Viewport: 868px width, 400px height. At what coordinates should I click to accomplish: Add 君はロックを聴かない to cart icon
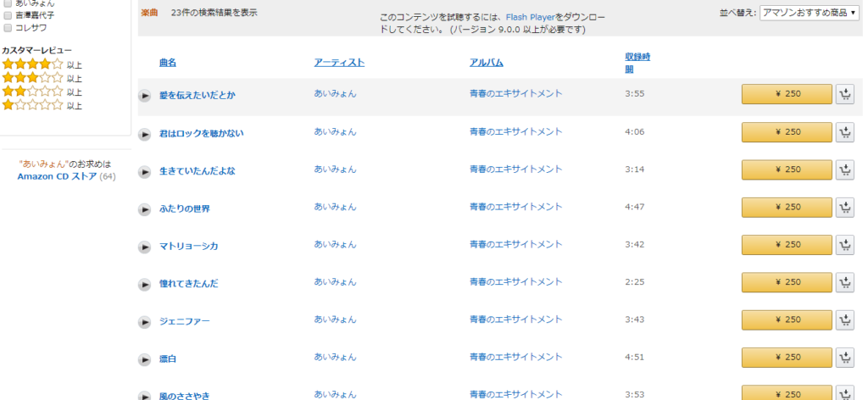[845, 132]
